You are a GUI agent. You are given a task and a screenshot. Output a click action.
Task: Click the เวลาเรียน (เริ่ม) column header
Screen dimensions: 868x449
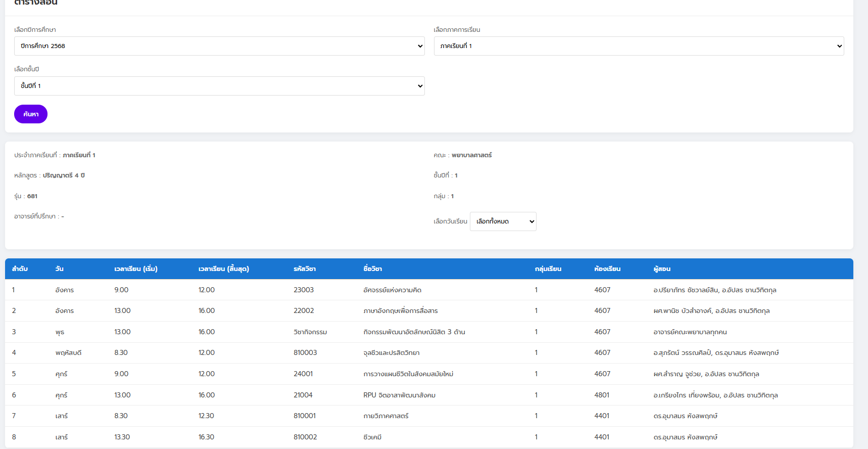(136, 269)
